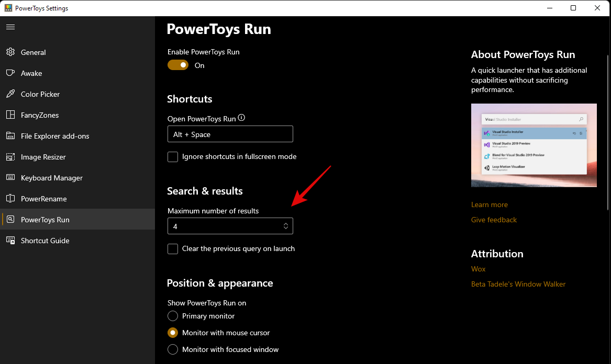Click the File Explorer add-ons icon
The width and height of the screenshot is (611, 364).
tap(10, 136)
